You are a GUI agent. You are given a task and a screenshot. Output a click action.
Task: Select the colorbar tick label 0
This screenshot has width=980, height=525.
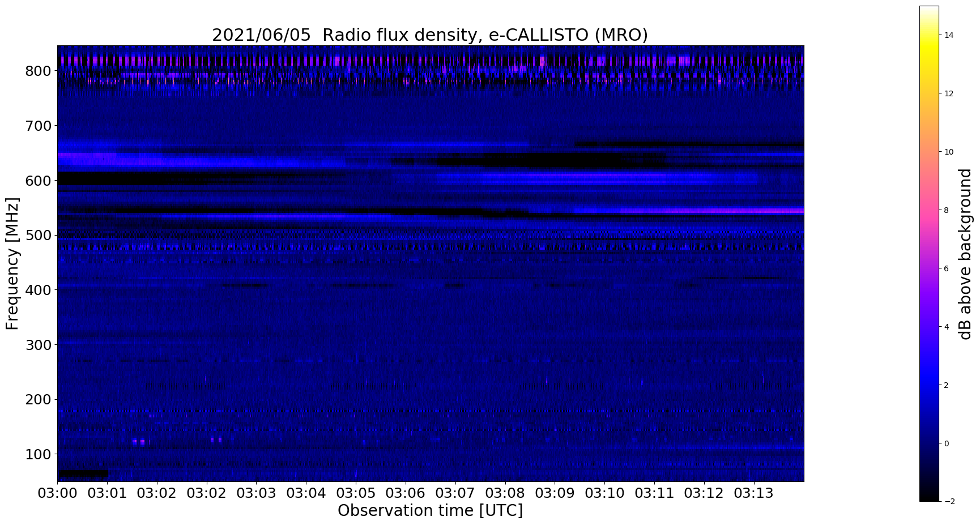[x=947, y=443]
